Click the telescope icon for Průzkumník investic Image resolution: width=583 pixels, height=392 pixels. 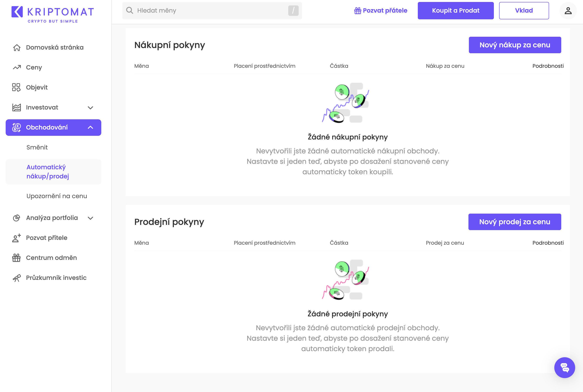coord(17,278)
